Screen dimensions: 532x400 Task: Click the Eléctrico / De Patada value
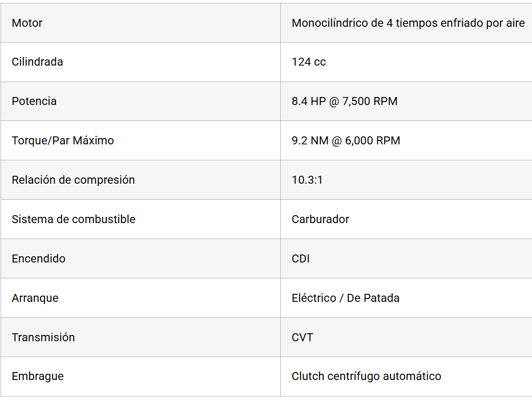[345, 298]
